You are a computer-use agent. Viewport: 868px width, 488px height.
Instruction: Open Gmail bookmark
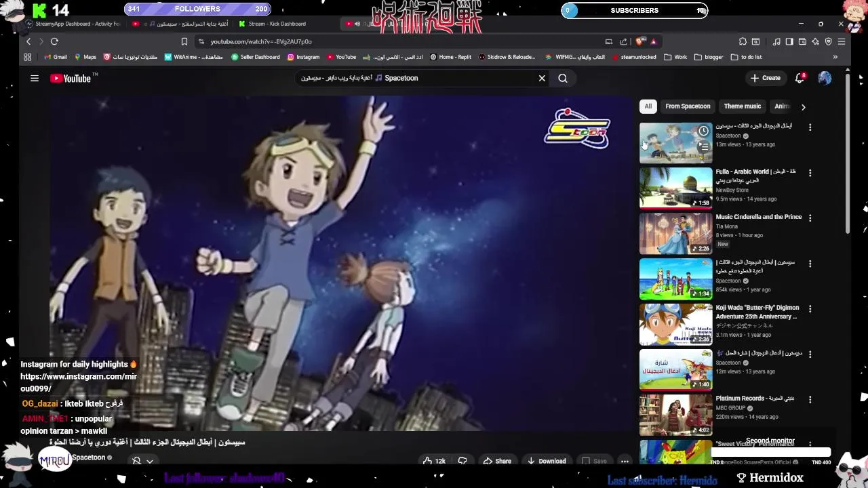pyautogui.click(x=55, y=57)
